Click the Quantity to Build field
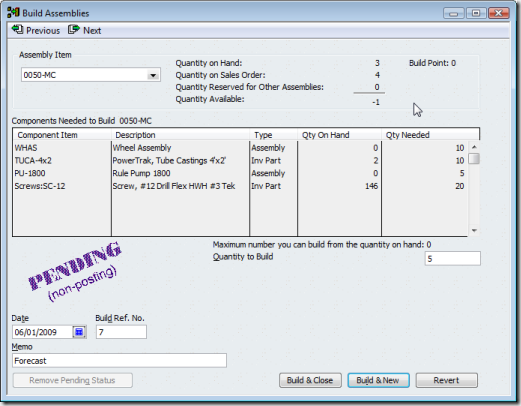This screenshot has width=521, height=406. pyautogui.click(x=452, y=259)
